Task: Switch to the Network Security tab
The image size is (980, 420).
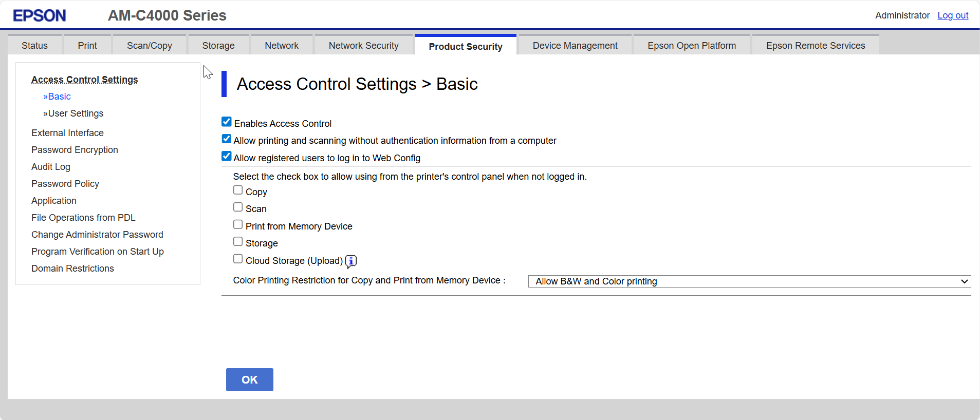Action: point(363,46)
